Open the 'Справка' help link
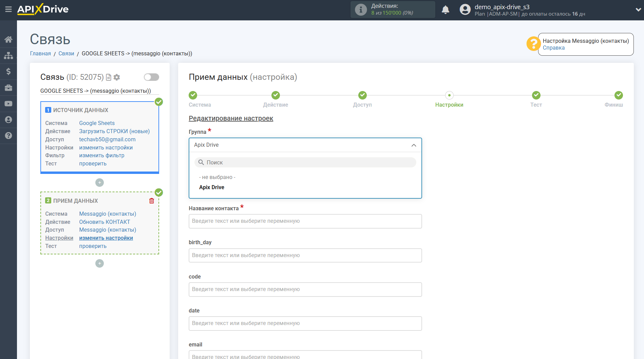 coord(553,48)
